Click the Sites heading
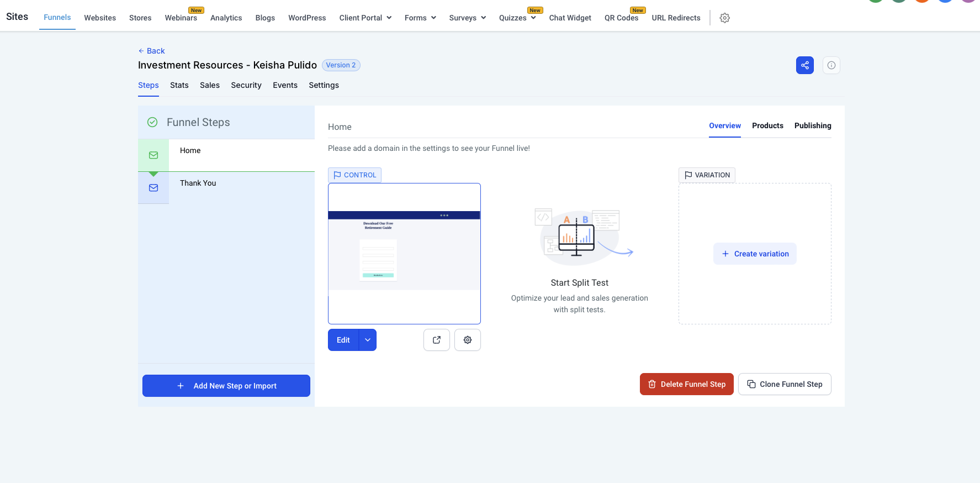980x483 pixels. pos(17,17)
